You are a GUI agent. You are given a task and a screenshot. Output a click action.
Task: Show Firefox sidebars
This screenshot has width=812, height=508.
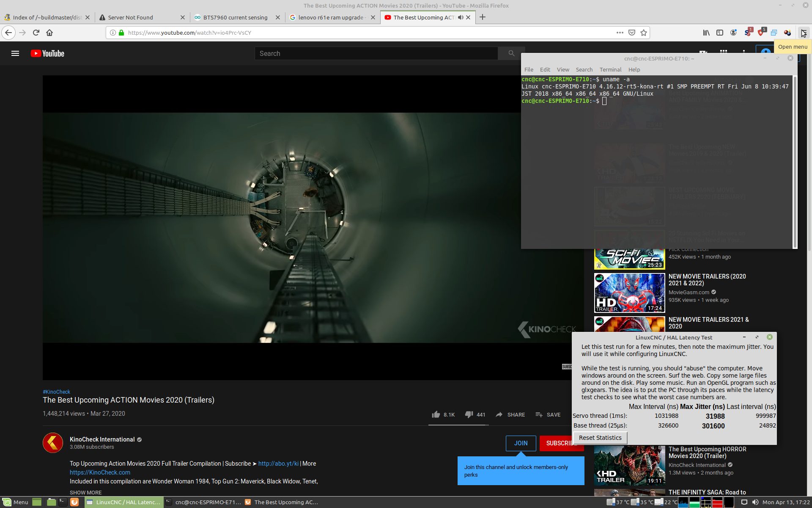720,33
